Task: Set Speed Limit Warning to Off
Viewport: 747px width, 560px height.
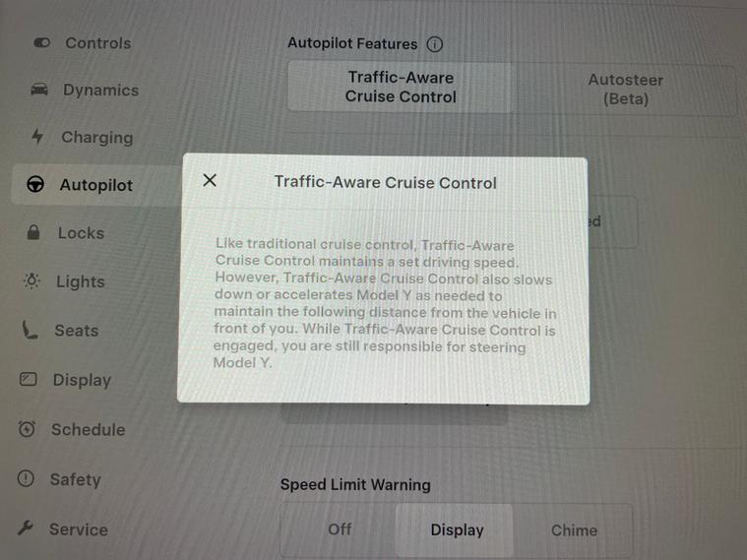Action: point(340,529)
